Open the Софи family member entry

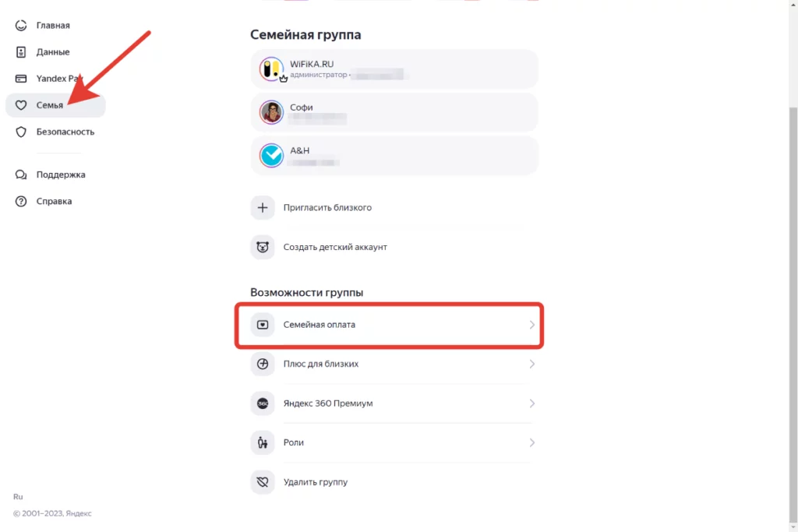394,112
